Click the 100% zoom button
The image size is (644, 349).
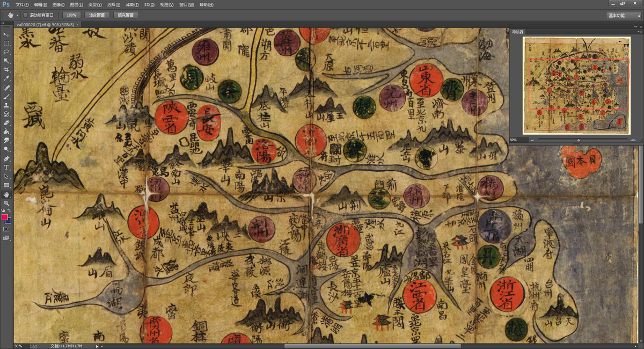click(71, 15)
